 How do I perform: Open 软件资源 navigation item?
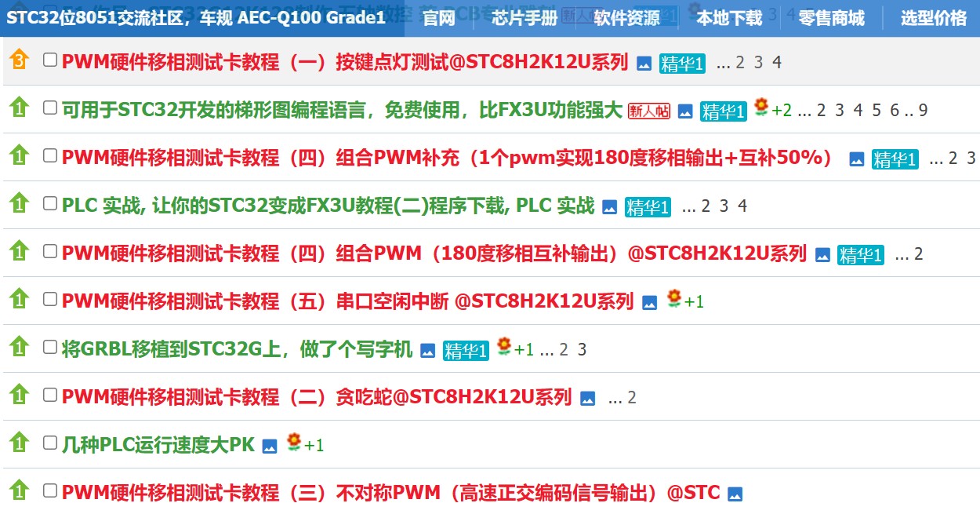click(627, 18)
